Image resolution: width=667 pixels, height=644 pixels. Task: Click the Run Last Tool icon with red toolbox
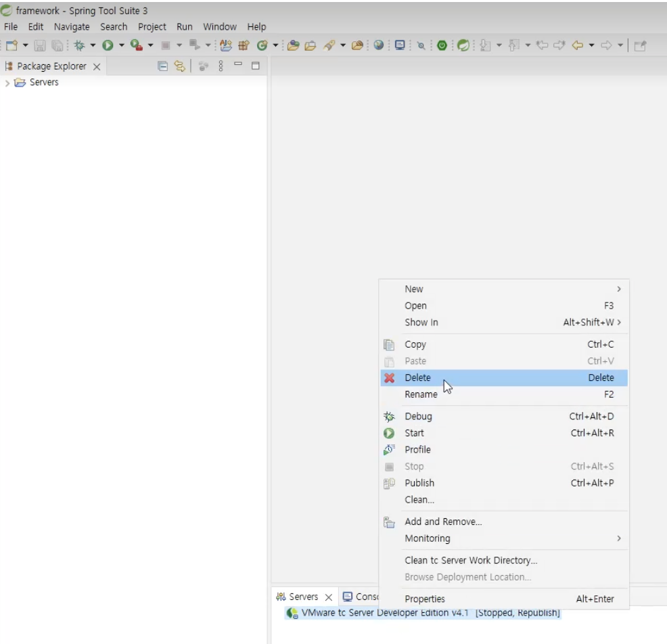click(x=137, y=45)
